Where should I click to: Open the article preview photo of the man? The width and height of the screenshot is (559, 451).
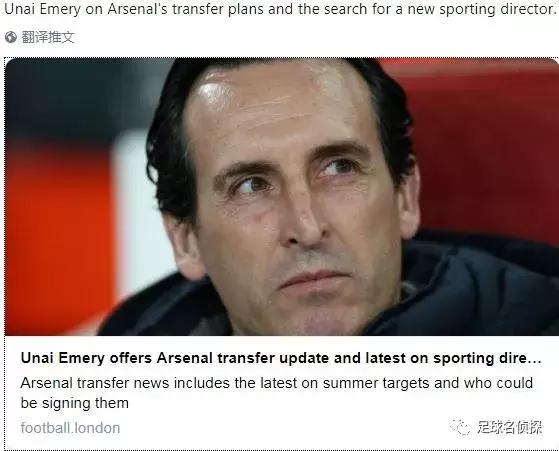[282, 197]
